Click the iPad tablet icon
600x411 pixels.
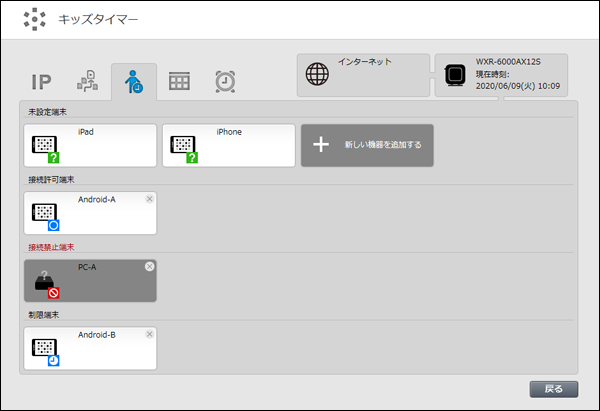[44, 145]
